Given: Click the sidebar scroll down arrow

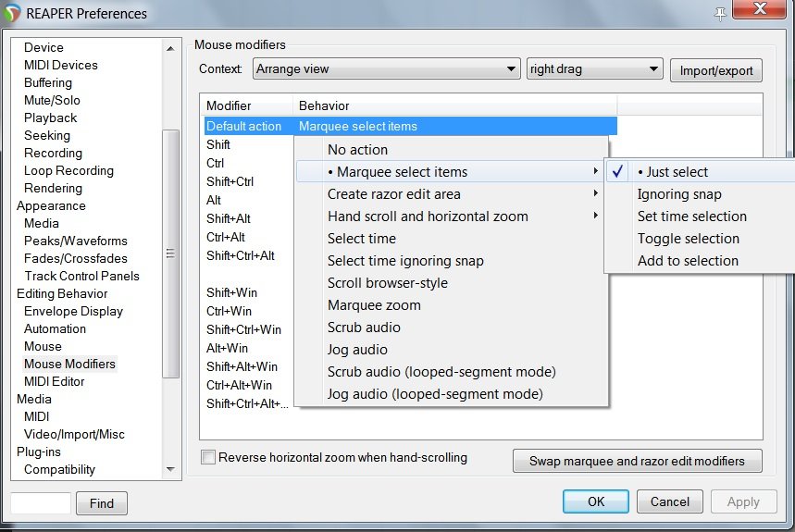Looking at the screenshot, I should (170, 469).
